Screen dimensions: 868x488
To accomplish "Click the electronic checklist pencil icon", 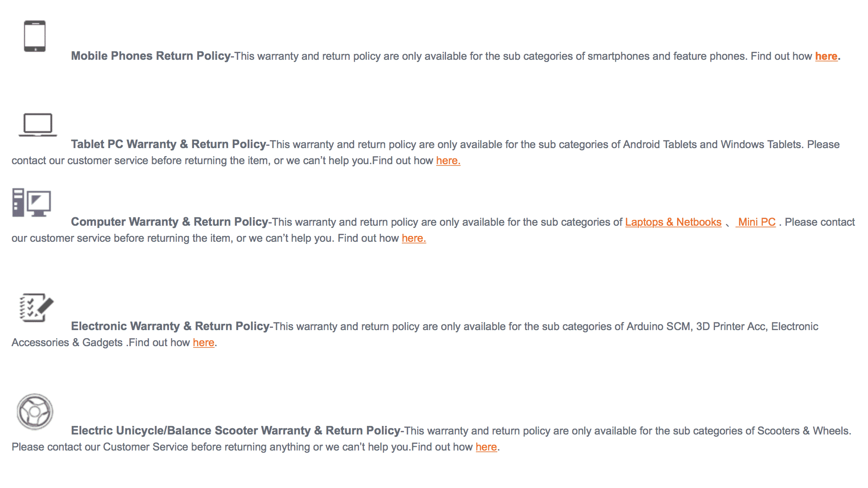I will click(x=37, y=307).
